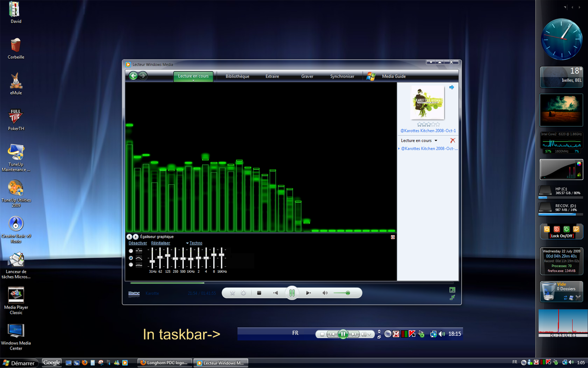This screenshot has width=588, height=368.
Task: Stop playback in Windows Media Player
Action: click(x=259, y=293)
